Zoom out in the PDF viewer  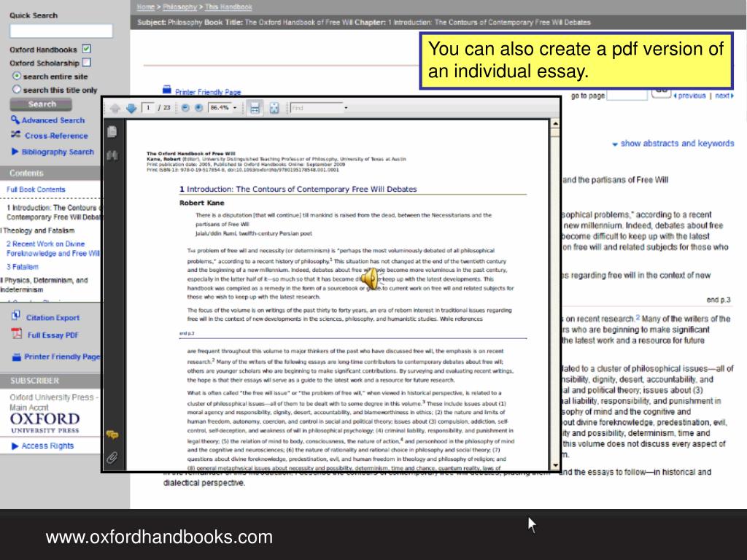tap(186, 108)
